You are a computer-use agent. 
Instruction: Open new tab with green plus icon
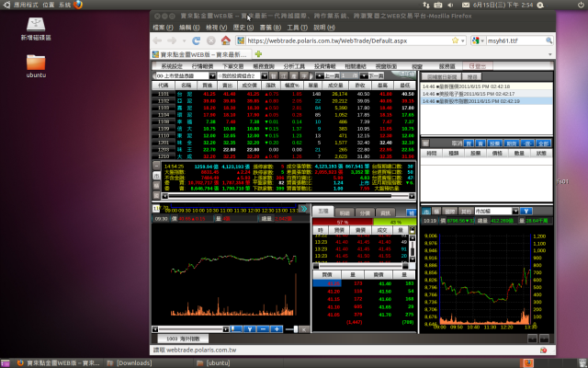(258, 54)
